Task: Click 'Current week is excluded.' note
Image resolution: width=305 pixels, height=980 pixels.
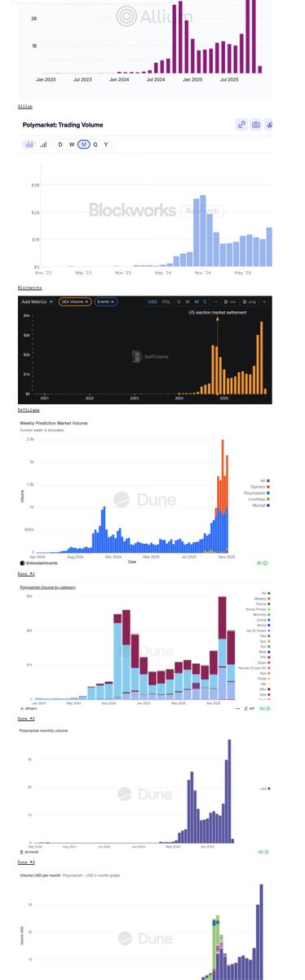Action: 42,430
